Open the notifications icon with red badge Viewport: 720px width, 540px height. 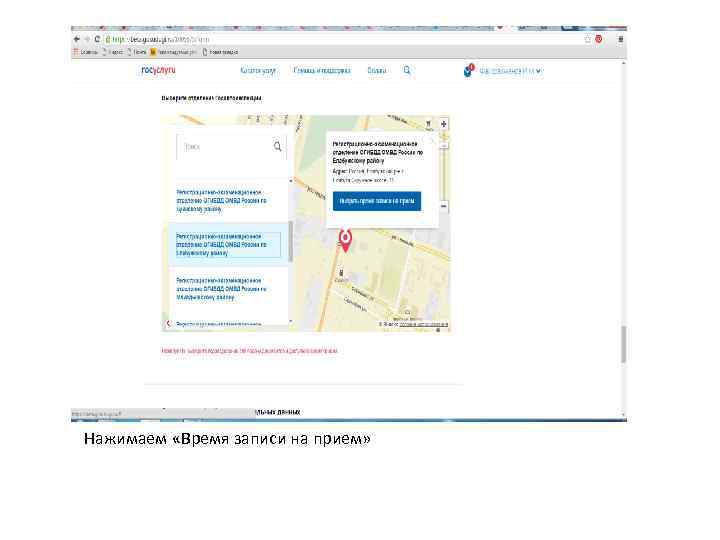click(x=468, y=70)
